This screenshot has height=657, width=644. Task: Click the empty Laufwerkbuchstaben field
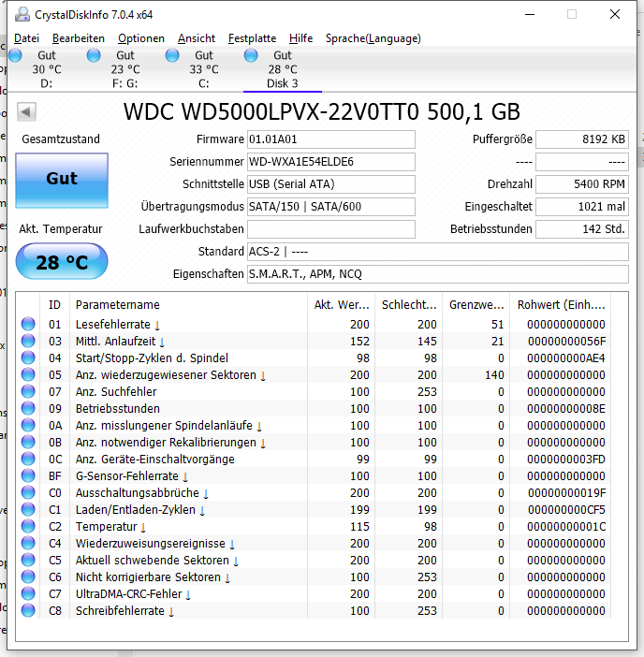coord(331,229)
